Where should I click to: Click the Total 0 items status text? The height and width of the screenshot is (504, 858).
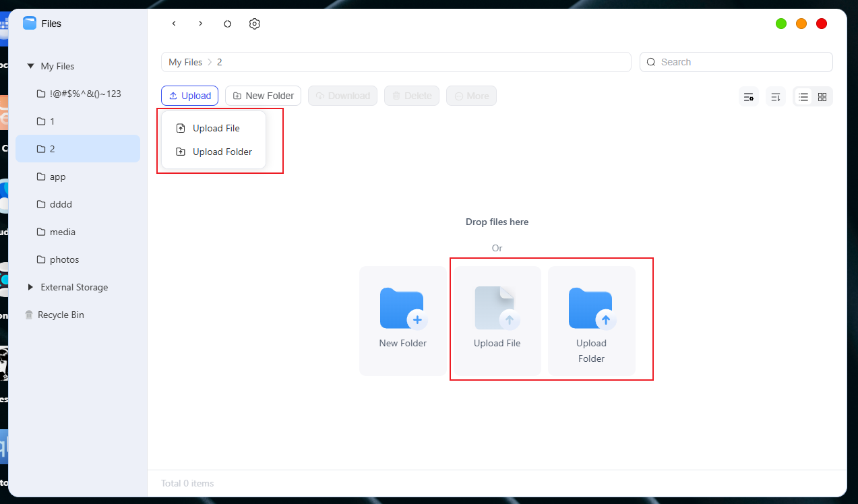[187, 483]
